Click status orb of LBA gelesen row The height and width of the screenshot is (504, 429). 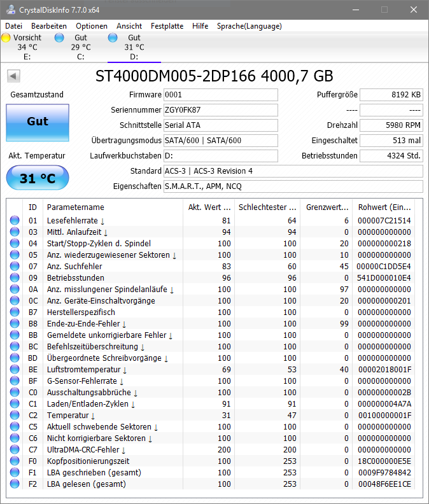[x=15, y=484]
